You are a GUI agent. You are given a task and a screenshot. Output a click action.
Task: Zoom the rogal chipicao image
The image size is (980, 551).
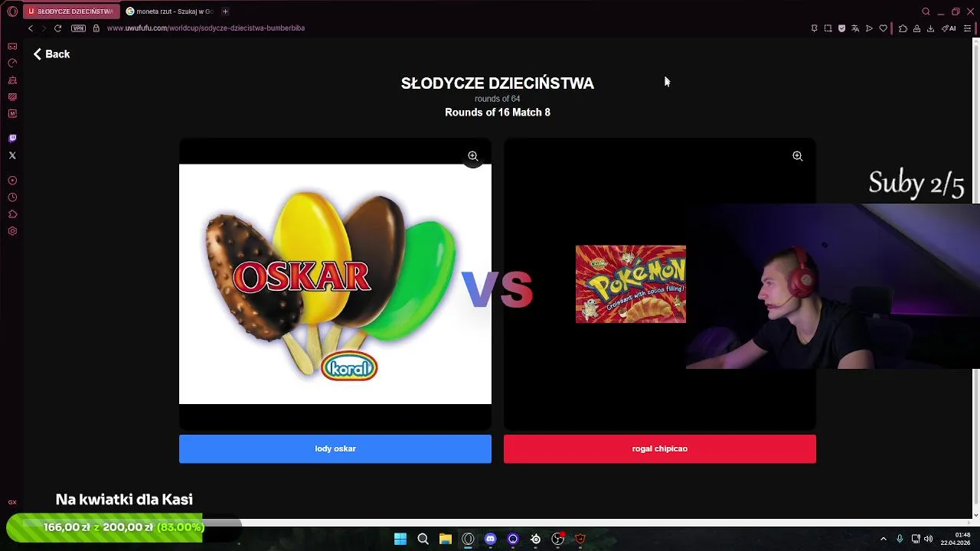pos(798,156)
